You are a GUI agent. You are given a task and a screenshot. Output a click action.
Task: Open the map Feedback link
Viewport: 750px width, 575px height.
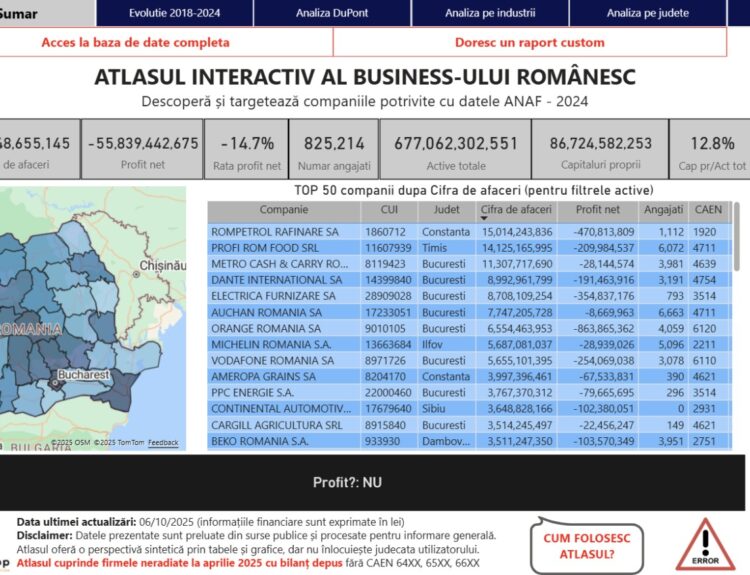pos(163,442)
